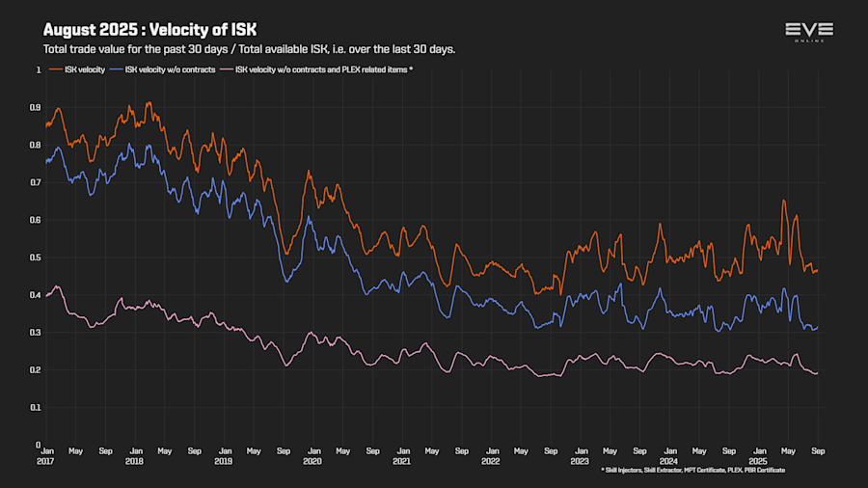
Task: Click the Jan 2018 x-axis label
Action: (x=134, y=456)
